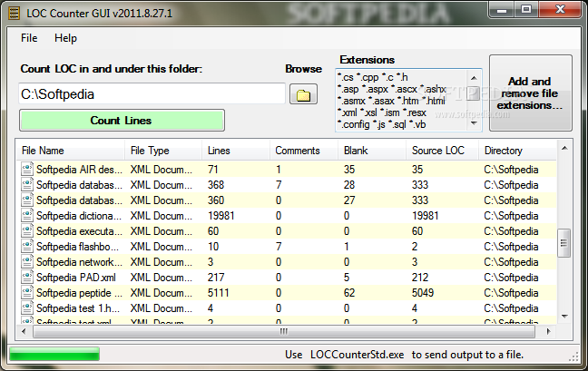The width and height of the screenshot is (588, 371).
Task: Click the Count Lines button
Action: tap(122, 121)
